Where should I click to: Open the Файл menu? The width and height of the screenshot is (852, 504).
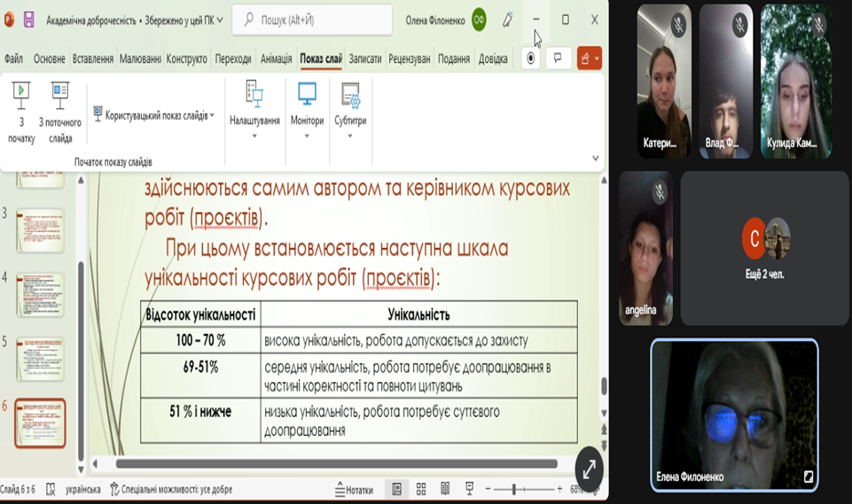point(13,59)
